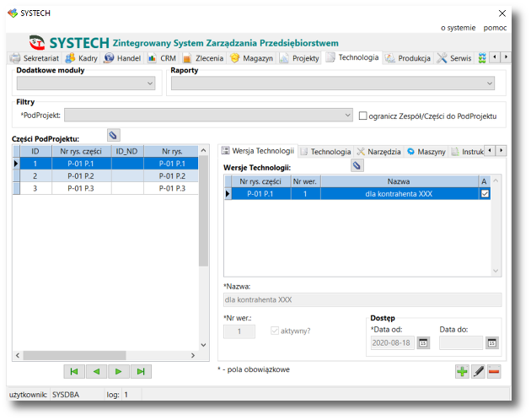Viewport: 531px width, 420px height.
Task: Click the parts list scroll up arrow
Action: (203, 150)
